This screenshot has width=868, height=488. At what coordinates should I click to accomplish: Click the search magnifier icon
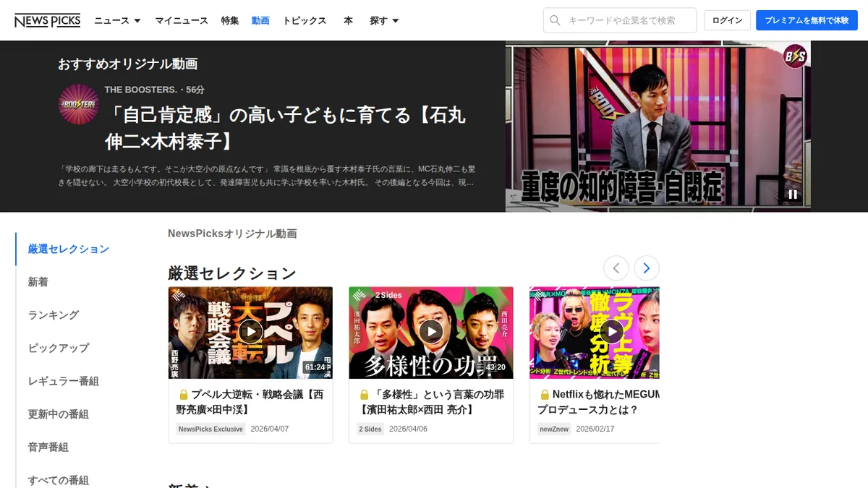(x=556, y=20)
